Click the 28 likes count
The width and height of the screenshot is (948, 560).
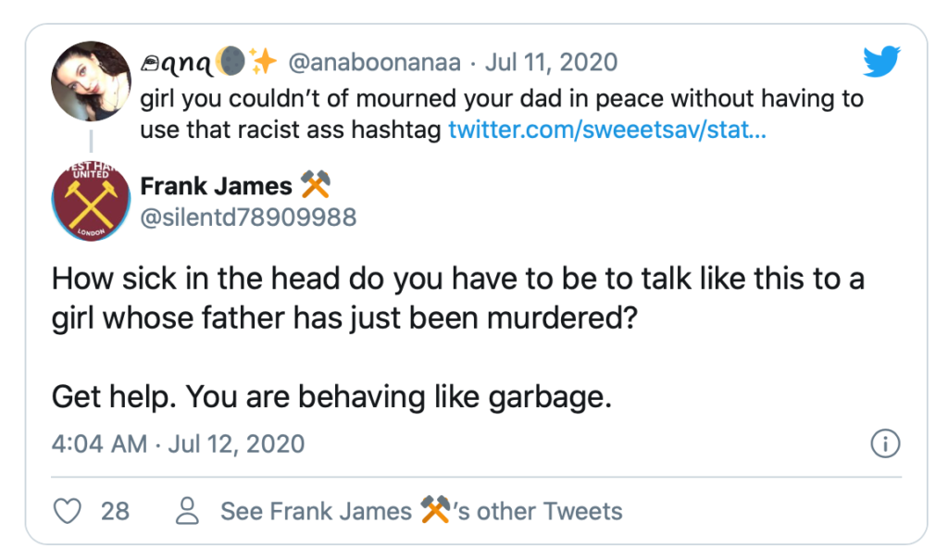[115, 510]
